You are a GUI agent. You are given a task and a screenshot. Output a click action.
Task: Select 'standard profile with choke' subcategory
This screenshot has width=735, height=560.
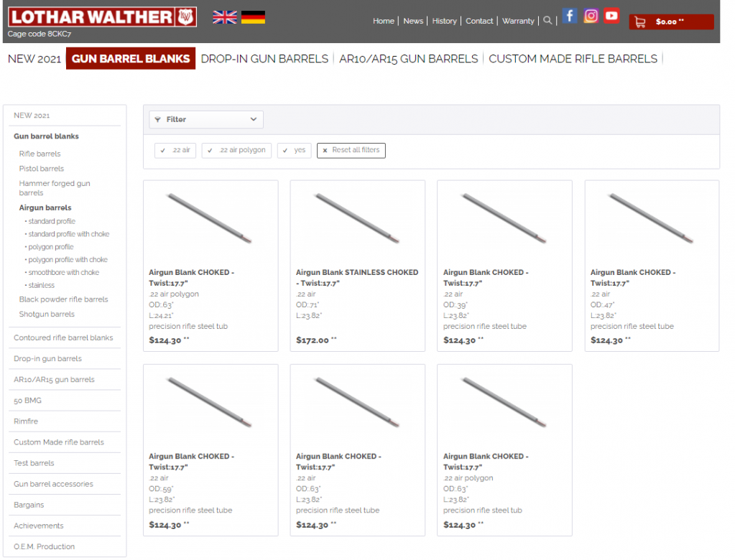[68, 234]
